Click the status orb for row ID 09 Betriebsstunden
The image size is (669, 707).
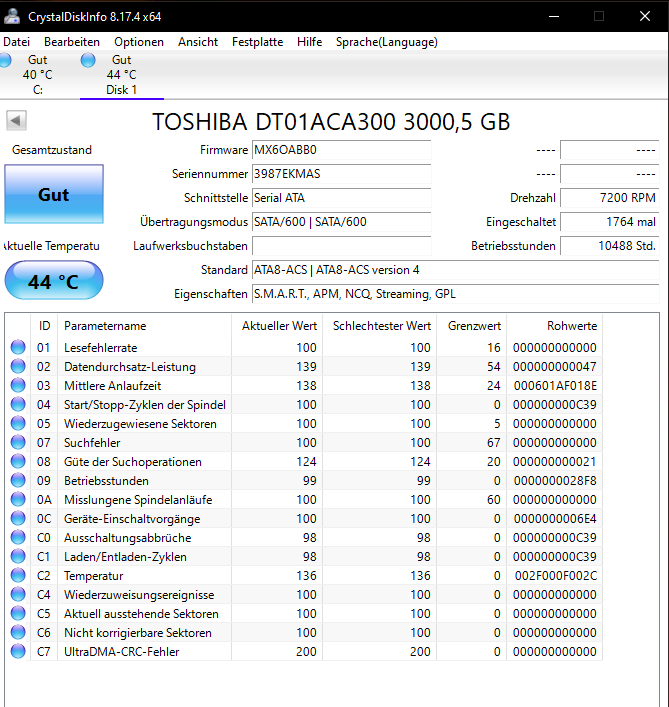point(18,480)
